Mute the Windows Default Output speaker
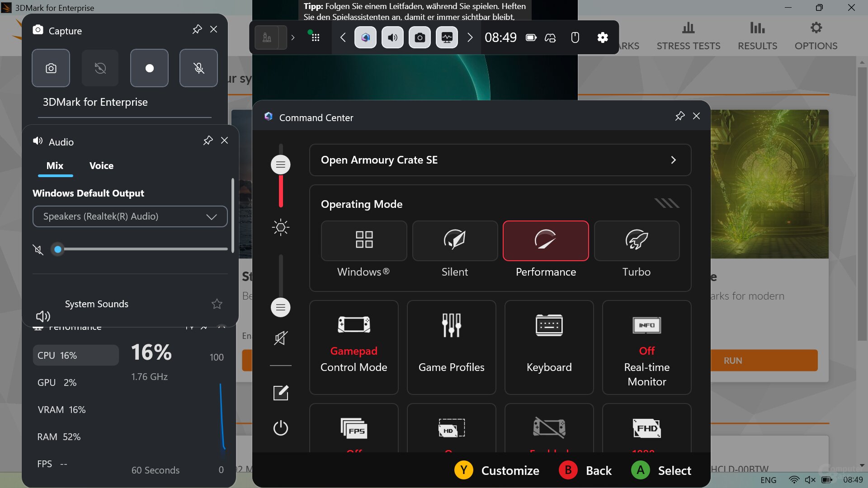Image resolution: width=868 pixels, height=488 pixels. pyautogui.click(x=38, y=249)
